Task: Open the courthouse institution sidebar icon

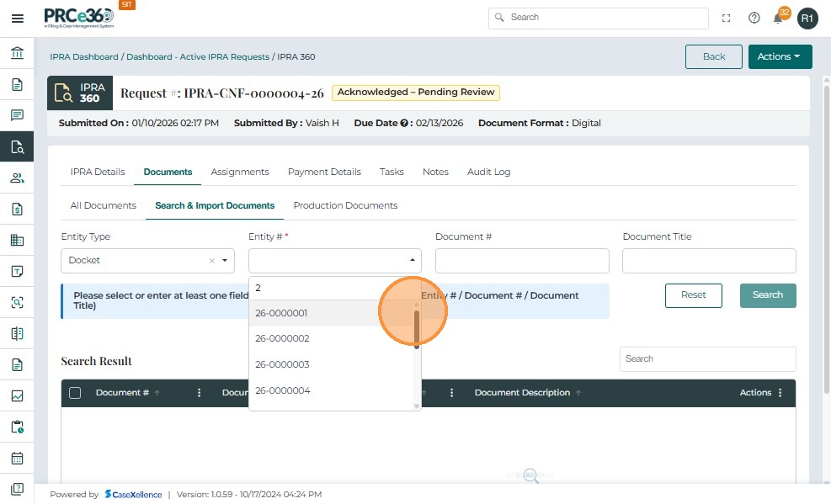Action: coord(17,53)
